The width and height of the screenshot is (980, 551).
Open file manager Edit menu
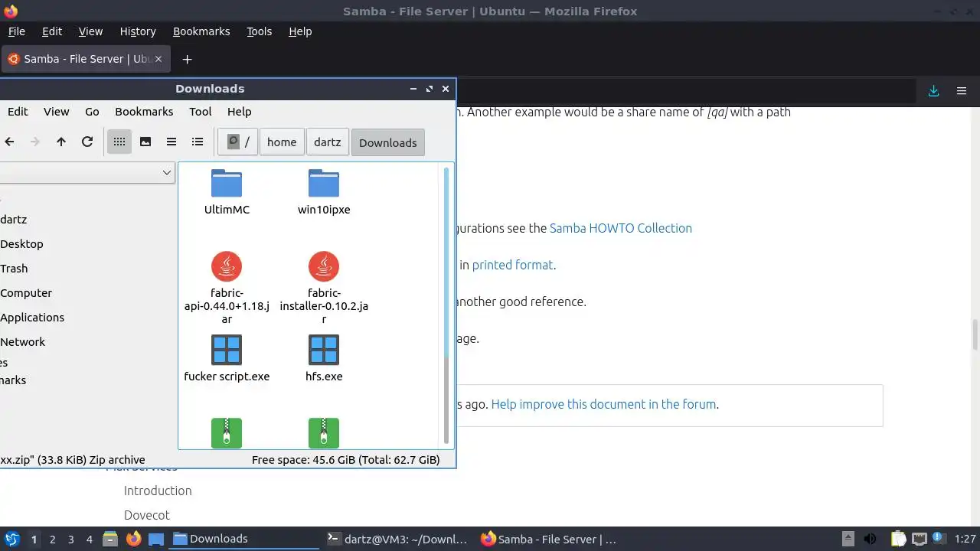(x=18, y=112)
